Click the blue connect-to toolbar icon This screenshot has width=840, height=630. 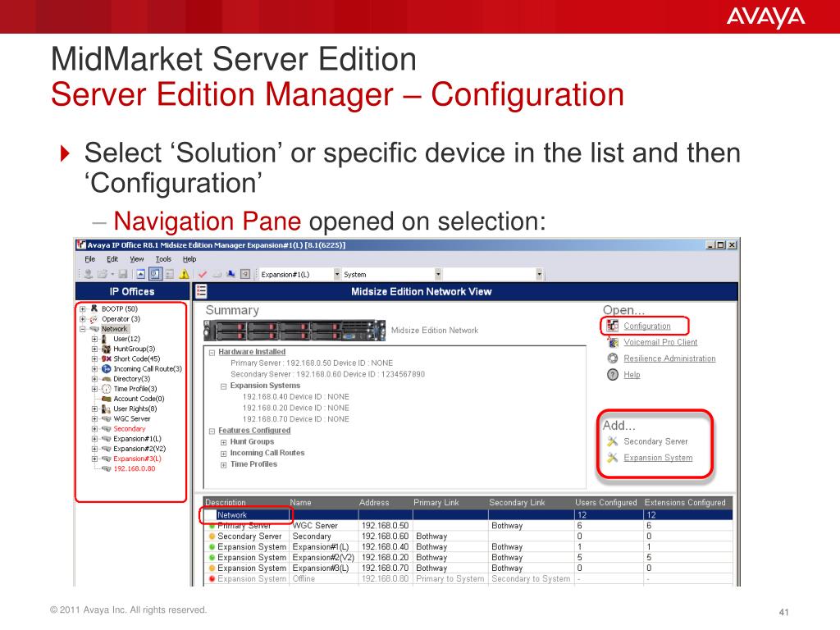[231, 274]
